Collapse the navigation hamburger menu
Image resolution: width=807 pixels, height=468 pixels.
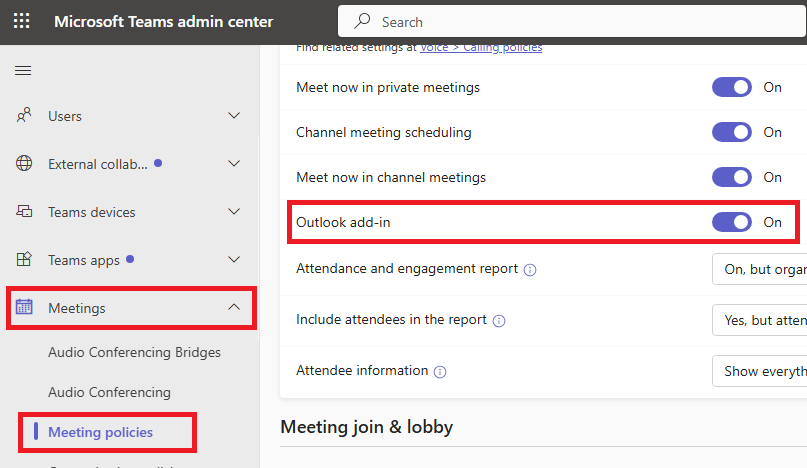tap(23, 71)
